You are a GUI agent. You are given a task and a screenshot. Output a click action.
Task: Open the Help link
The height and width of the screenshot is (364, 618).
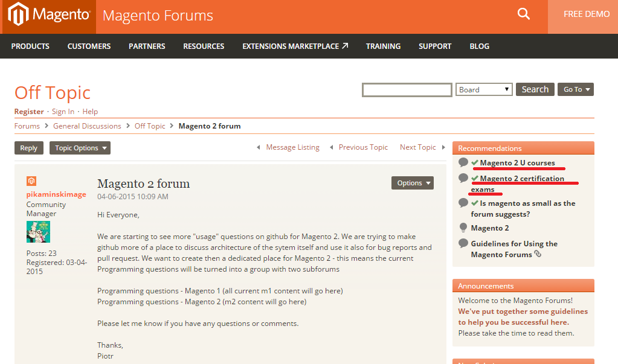click(x=90, y=112)
